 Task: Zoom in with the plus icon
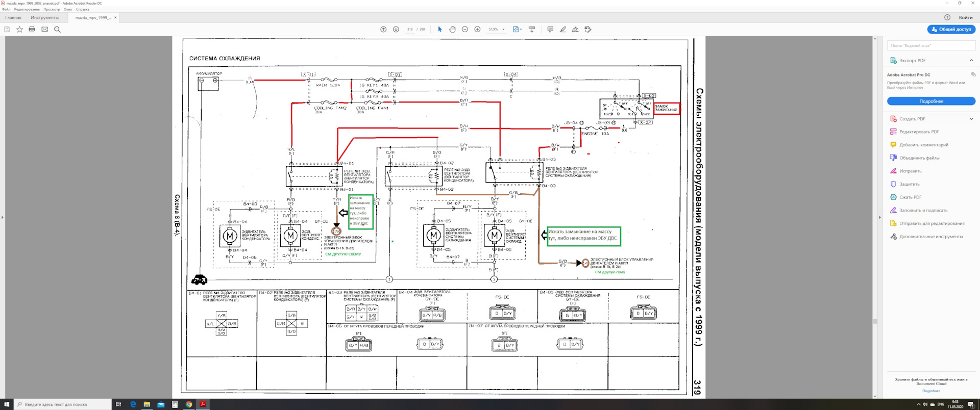[477, 30]
